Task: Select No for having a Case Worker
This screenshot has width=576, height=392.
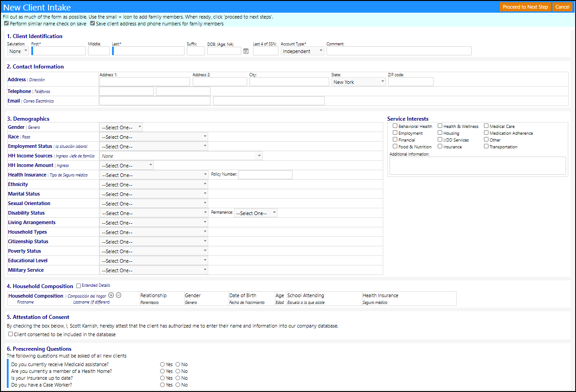Action: tap(178, 385)
